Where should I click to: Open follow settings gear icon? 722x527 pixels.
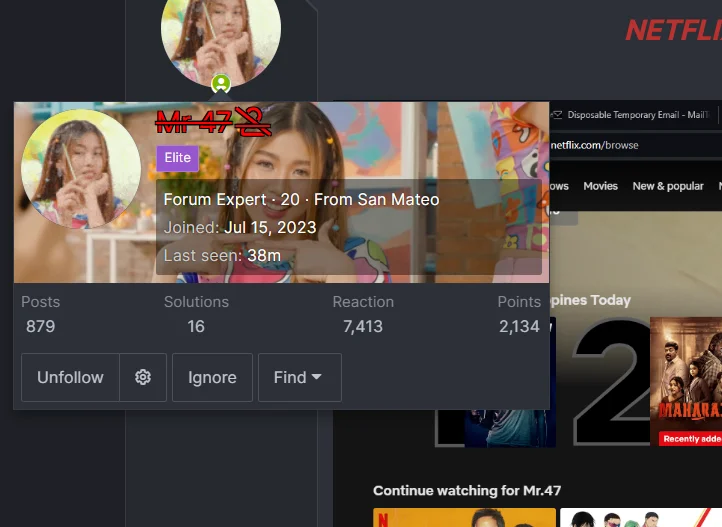[143, 377]
